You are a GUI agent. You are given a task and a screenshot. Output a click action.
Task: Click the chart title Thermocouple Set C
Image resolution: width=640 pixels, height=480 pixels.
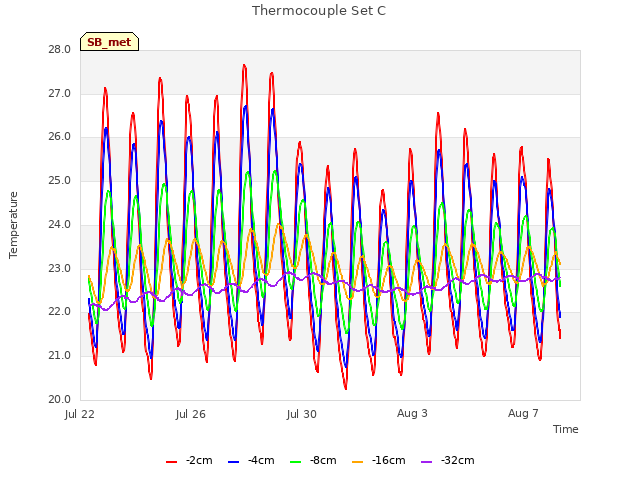[319, 11]
